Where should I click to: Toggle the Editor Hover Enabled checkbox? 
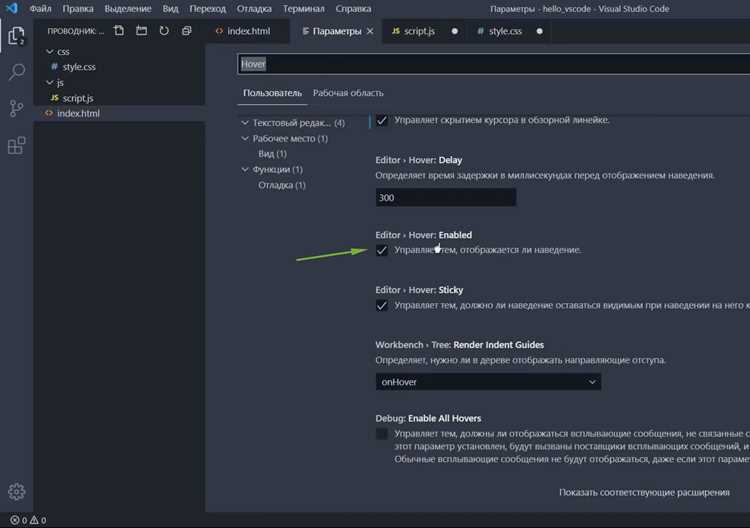click(x=382, y=250)
